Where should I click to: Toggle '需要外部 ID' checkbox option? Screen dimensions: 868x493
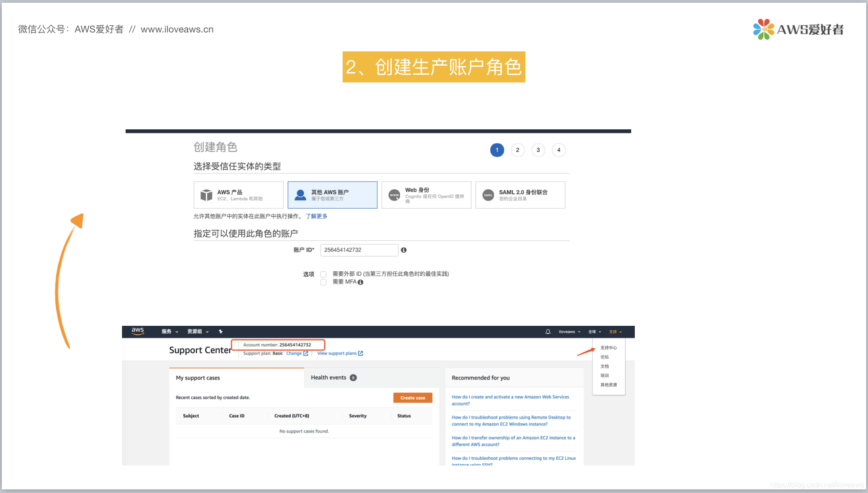click(324, 274)
